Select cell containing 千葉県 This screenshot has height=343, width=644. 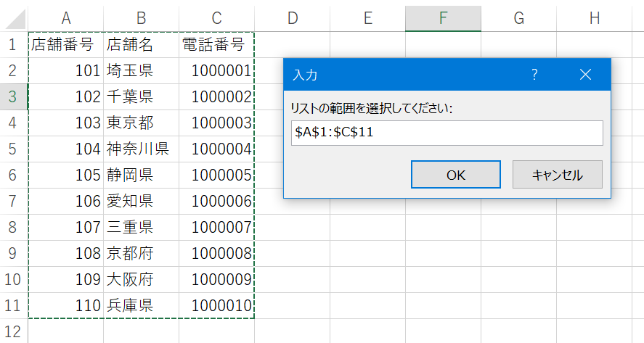click(x=142, y=97)
